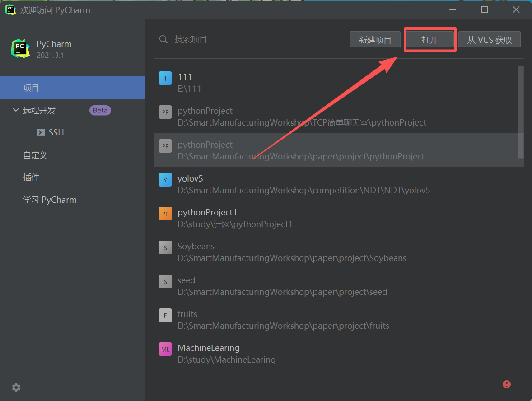Click the pink ML icon for MachineLearing
Image resolution: width=532 pixels, height=401 pixels.
[165, 350]
